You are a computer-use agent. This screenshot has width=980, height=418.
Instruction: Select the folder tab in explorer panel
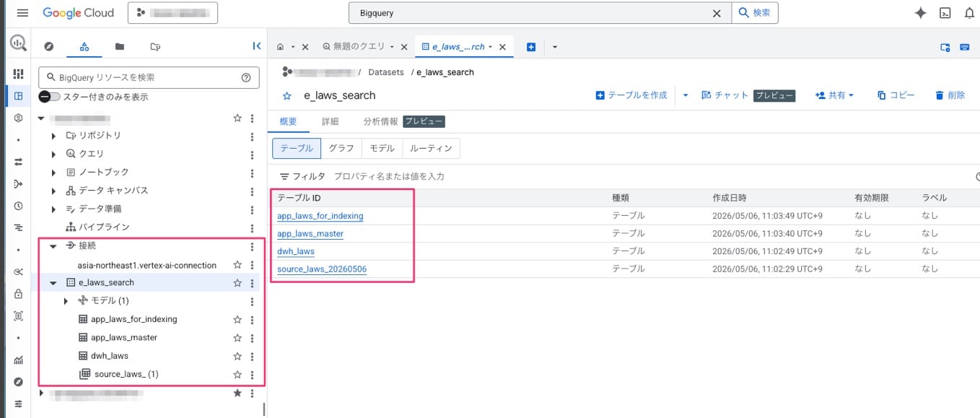[120, 46]
